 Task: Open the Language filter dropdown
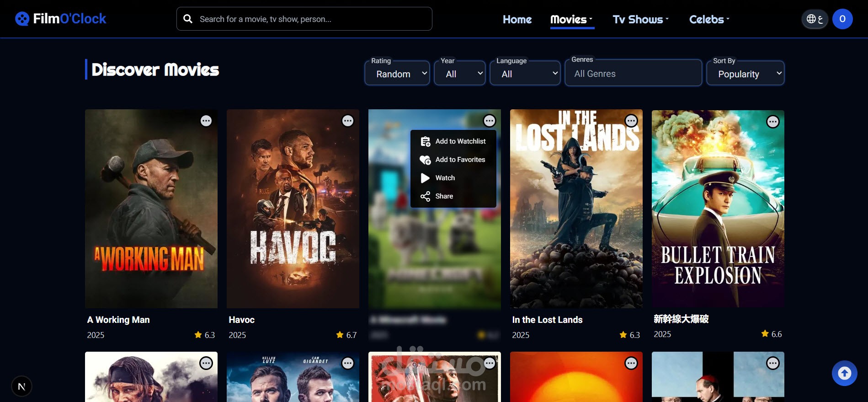(x=525, y=74)
